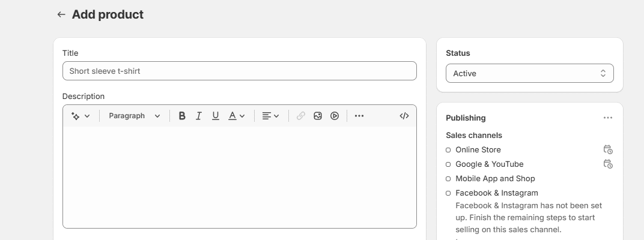Insert an image into the description
This screenshot has height=240, width=644.
point(318,116)
